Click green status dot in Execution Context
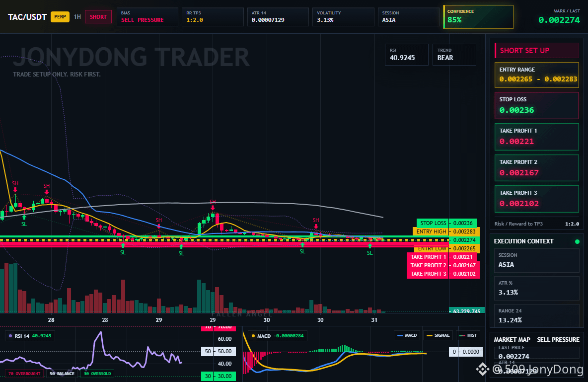Screen dimensions: 588x382 pos(577,241)
